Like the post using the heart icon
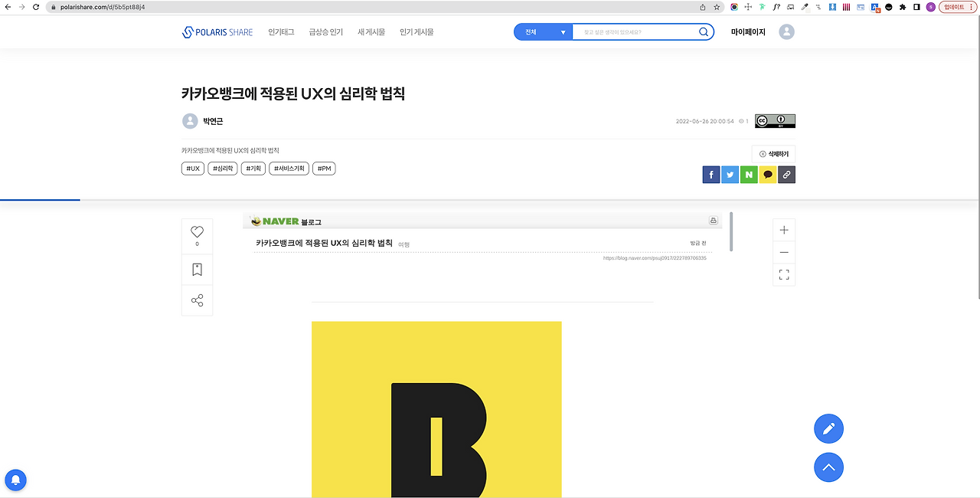The height and width of the screenshot is (498, 980). point(197,231)
